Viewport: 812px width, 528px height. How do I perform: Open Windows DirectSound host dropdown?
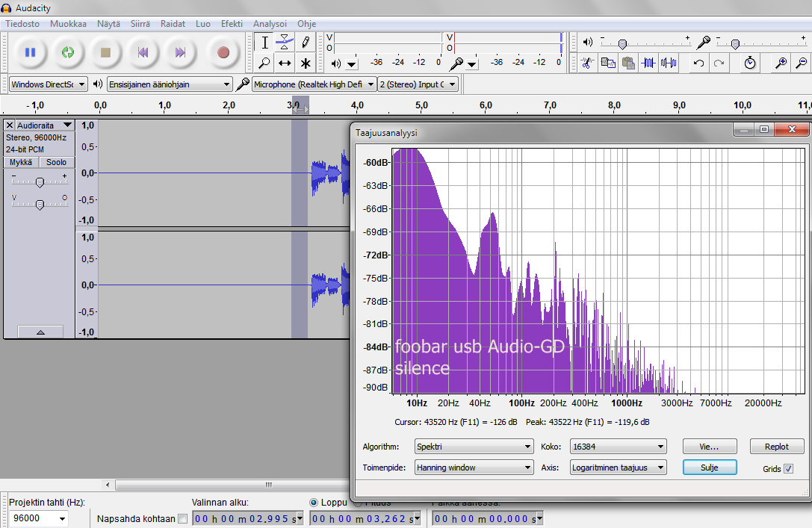[x=48, y=84]
